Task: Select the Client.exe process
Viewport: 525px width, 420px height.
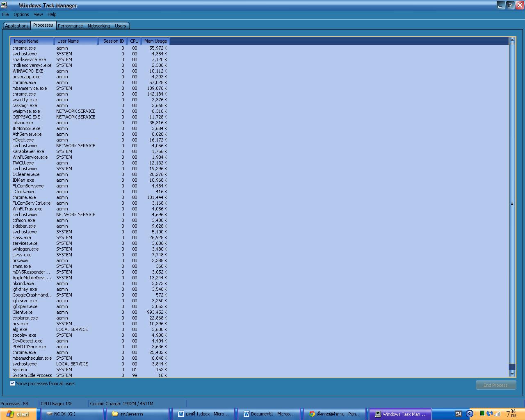Action: (x=89, y=312)
